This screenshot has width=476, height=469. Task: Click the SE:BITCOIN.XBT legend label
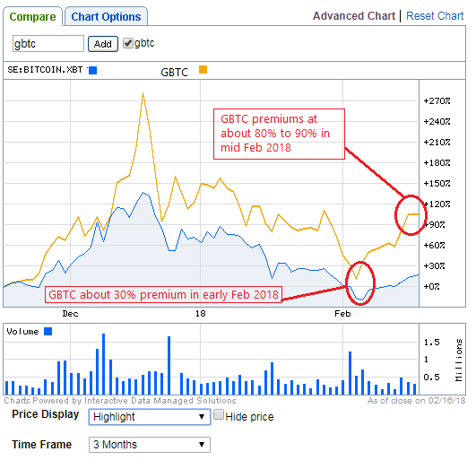point(45,70)
